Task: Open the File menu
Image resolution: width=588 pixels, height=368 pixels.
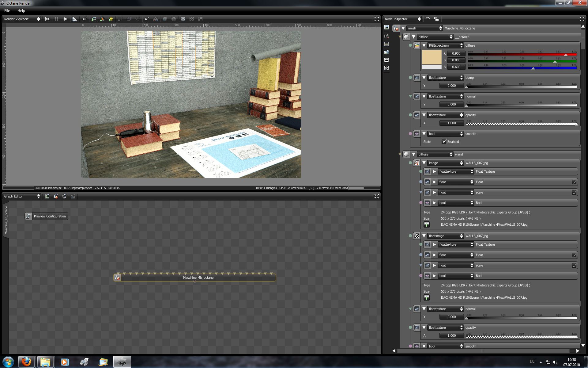Action: pyautogui.click(x=7, y=10)
